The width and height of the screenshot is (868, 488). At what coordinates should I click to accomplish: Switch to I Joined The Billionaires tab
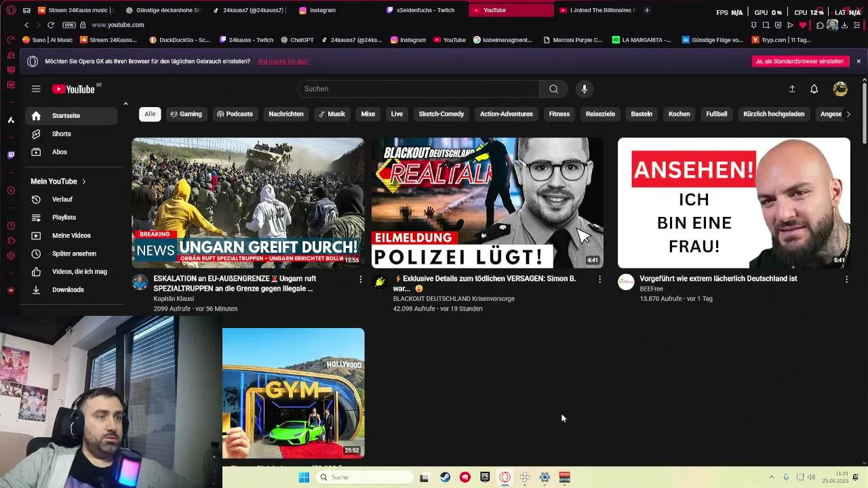(597, 11)
